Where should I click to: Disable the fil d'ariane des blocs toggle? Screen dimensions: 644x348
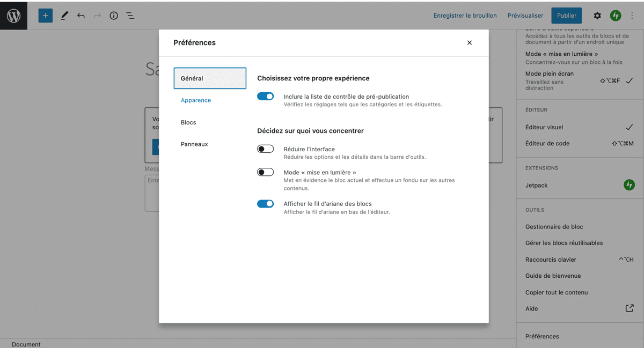pos(265,204)
